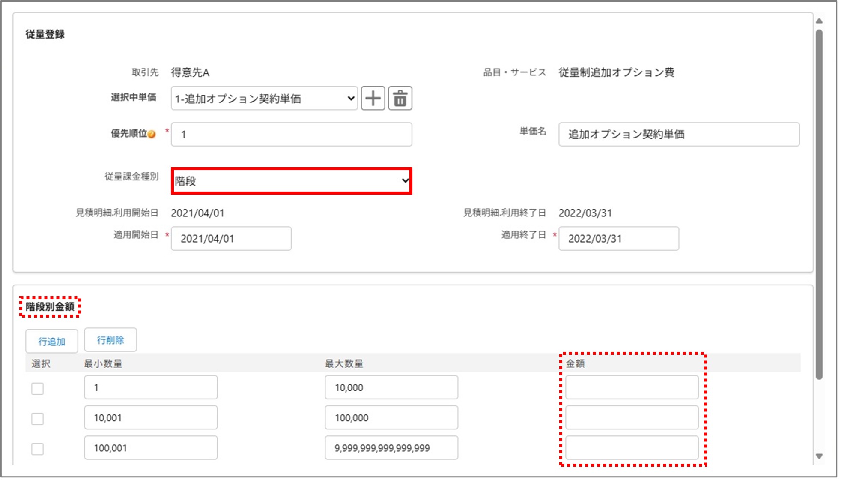Click the 金額 field on the first tier row
The height and width of the screenshot is (480, 868).
[x=632, y=387]
